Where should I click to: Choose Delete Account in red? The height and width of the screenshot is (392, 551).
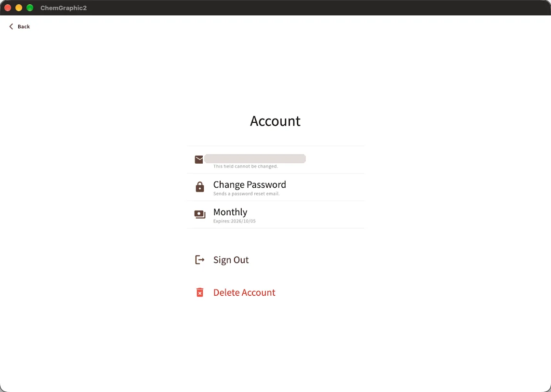click(244, 293)
